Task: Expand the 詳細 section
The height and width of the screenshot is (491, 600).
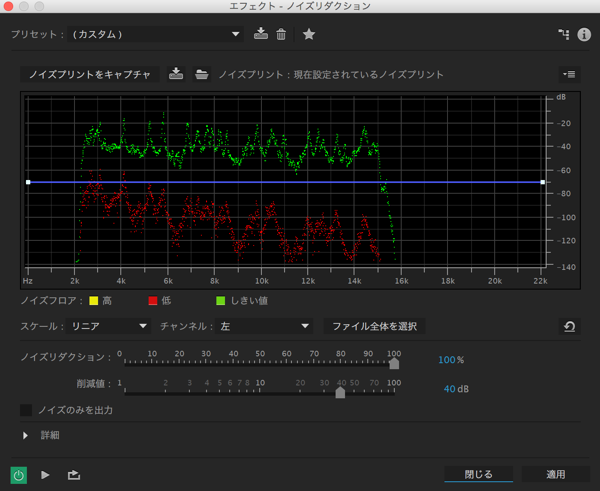Action: (25, 435)
